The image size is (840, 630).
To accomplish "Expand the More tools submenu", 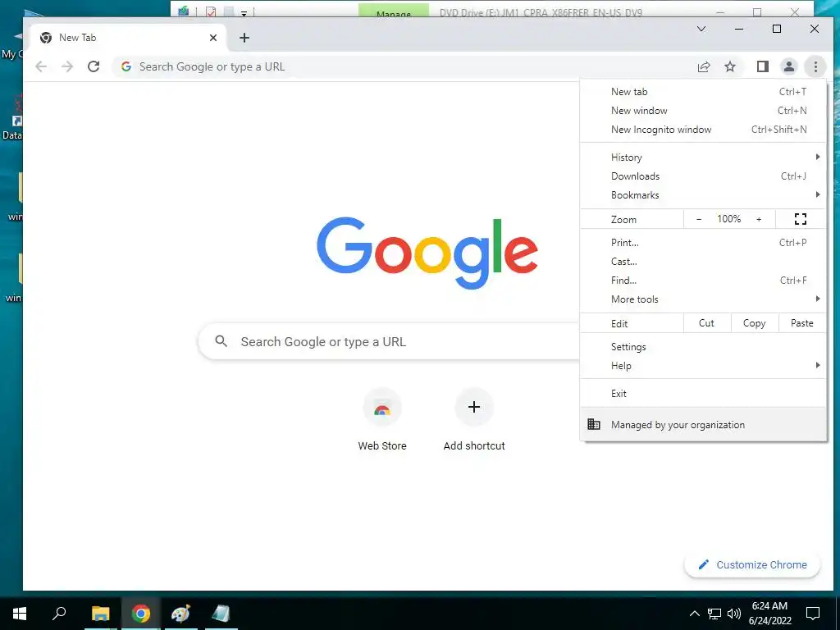I will [x=703, y=299].
